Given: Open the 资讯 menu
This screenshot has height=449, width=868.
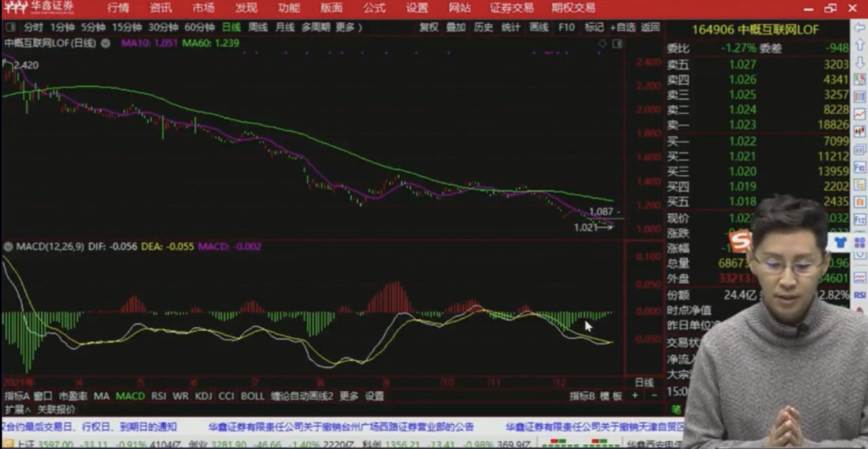Looking at the screenshot, I should coord(161,8).
